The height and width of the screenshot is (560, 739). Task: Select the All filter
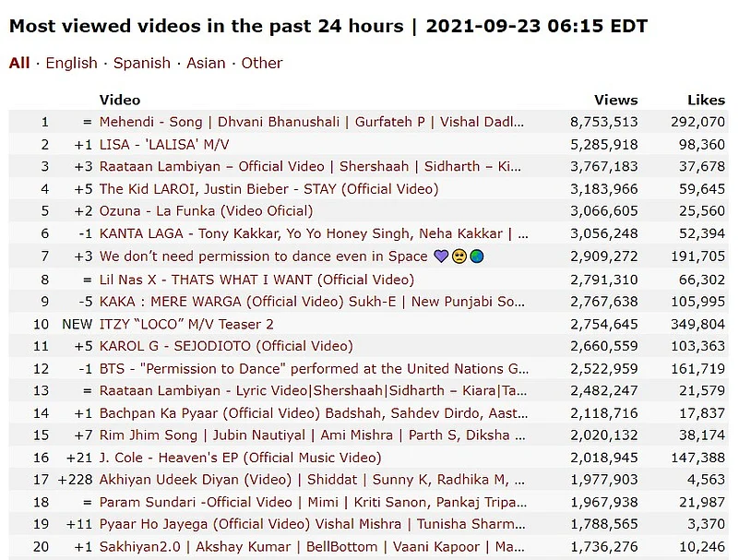[x=19, y=63]
